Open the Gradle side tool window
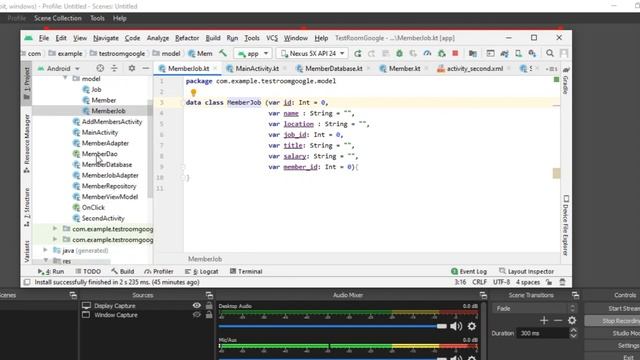The height and width of the screenshot is (360, 640). pyautogui.click(x=566, y=81)
